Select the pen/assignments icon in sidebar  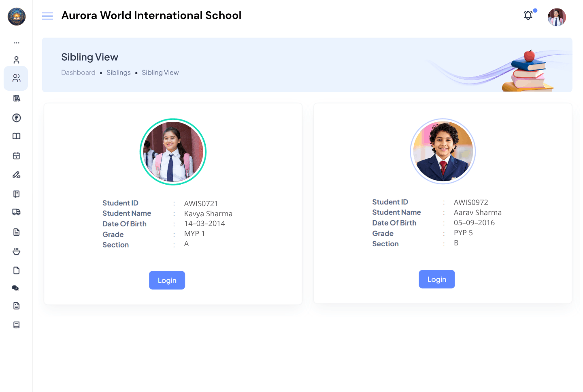(x=16, y=174)
